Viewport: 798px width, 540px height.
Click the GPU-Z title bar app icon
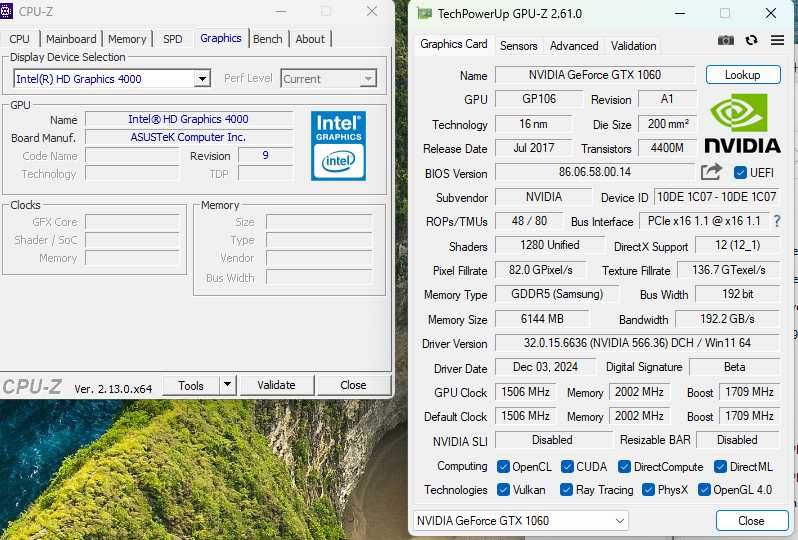(x=424, y=13)
